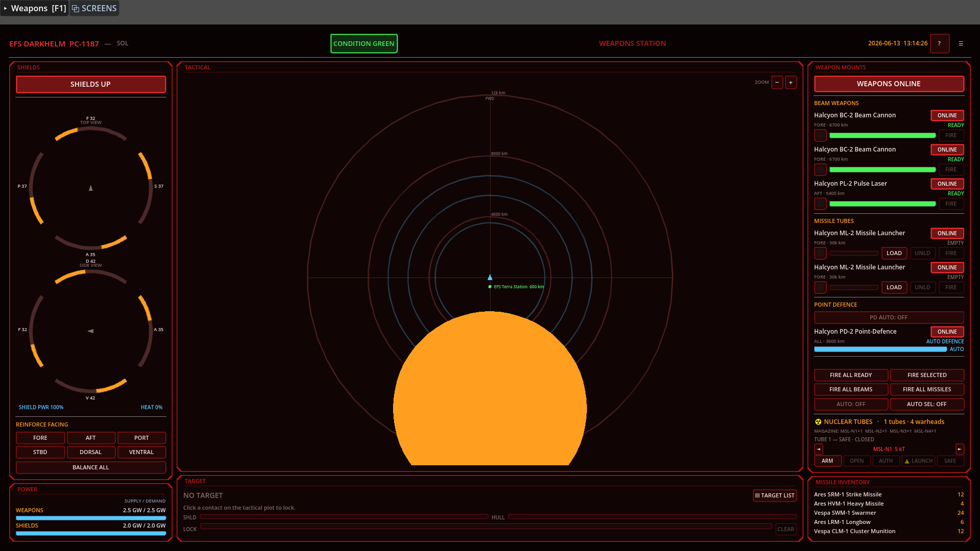The width and height of the screenshot is (980, 551).
Task: Select first ML-2 Missile Launcher checkbox
Action: click(x=820, y=254)
